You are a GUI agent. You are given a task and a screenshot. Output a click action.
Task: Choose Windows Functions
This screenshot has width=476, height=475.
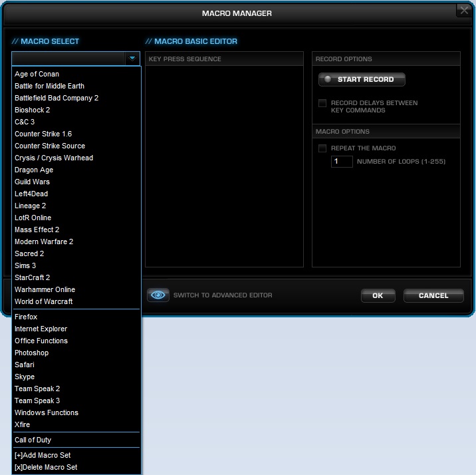point(76,412)
